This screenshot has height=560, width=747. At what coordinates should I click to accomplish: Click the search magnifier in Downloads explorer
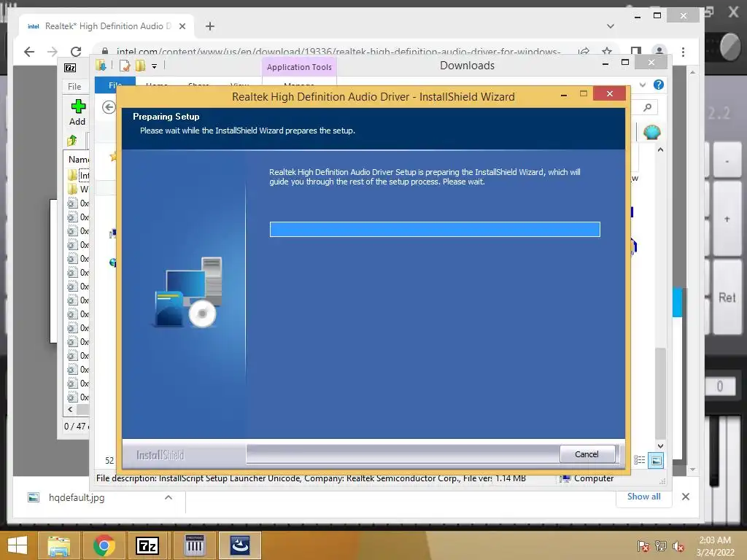click(x=647, y=108)
